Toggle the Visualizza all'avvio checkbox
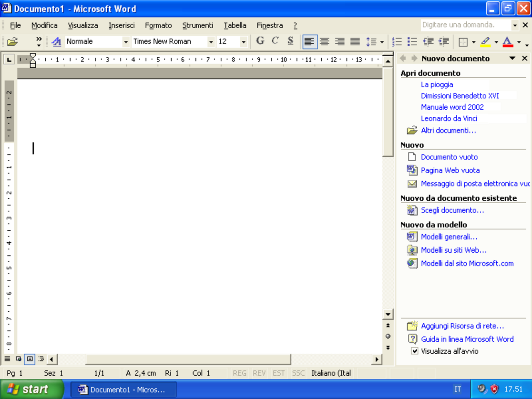 (x=414, y=351)
